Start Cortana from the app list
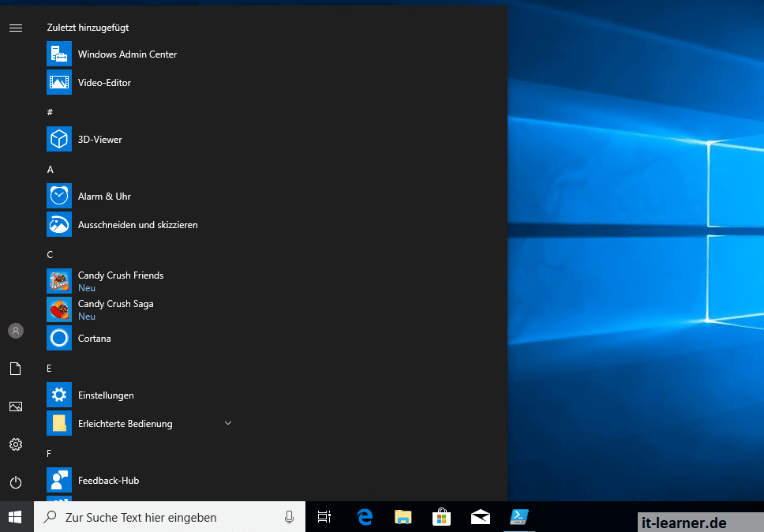This screenshot has height=532, width=764. pyautogui.click(x=94, y=338)
